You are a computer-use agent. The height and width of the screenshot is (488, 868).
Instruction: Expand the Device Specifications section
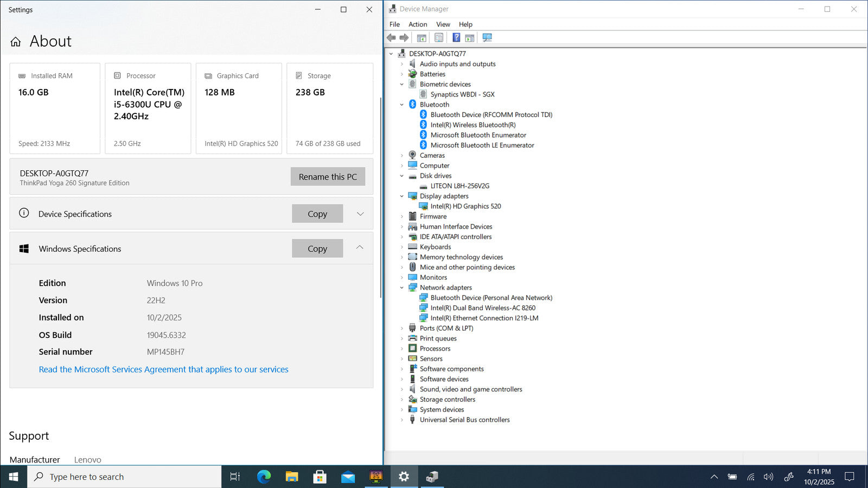tap(360, 214)
